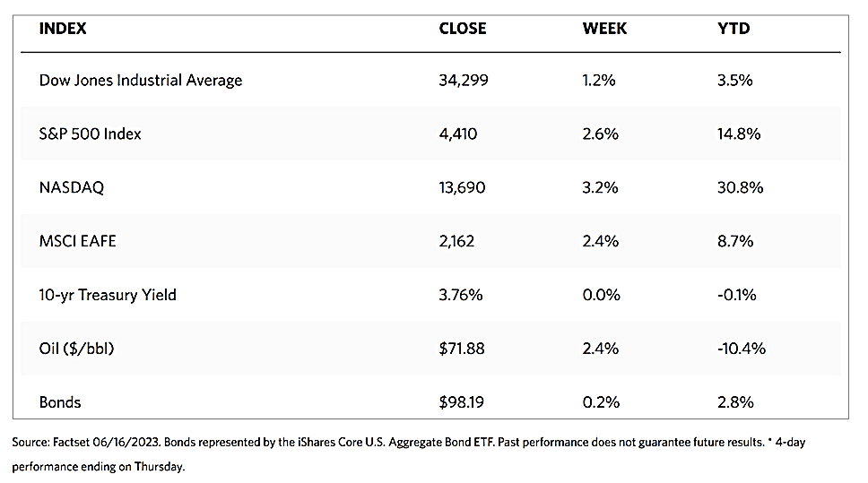Viewport: 868px width, 483px height.
Task: Click the INDEX column header
Action: coord(63,28)
